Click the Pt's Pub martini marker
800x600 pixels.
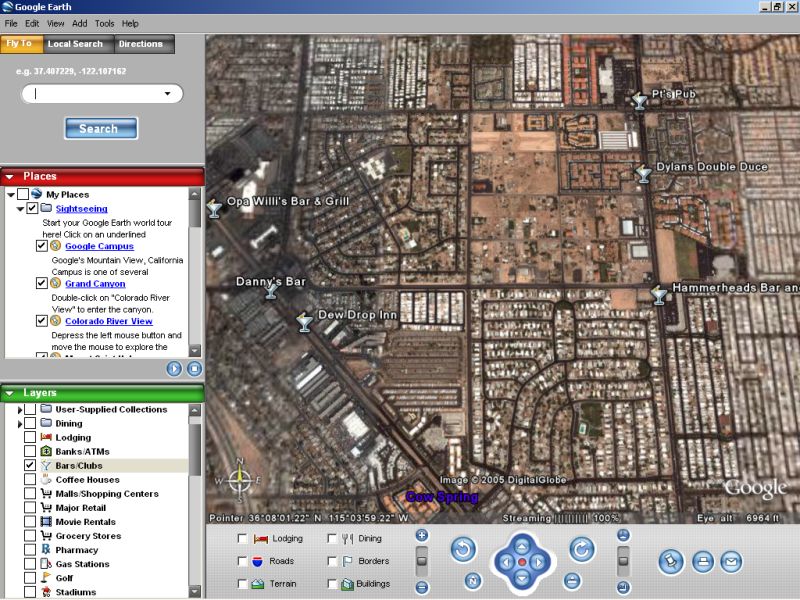tap(640, 101)
